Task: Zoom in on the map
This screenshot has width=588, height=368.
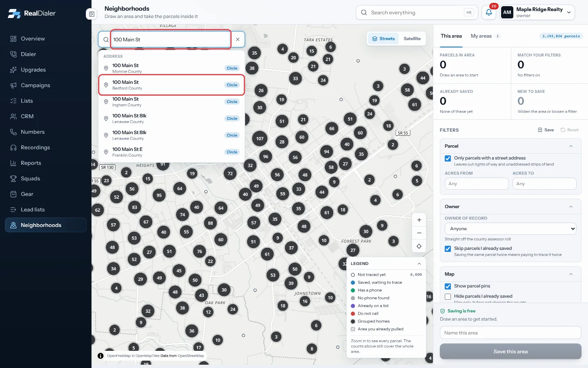Action: [419, 220]
